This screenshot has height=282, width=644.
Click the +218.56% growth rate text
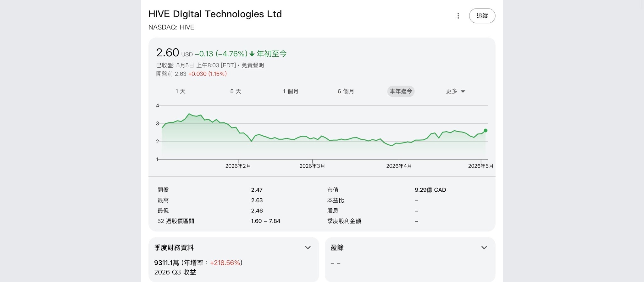pos(225,262)
